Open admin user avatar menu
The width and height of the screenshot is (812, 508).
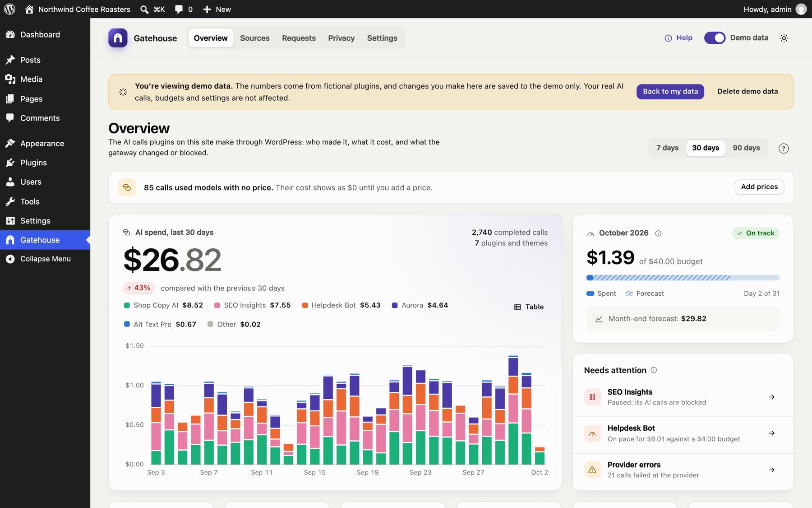click(801, 9)
